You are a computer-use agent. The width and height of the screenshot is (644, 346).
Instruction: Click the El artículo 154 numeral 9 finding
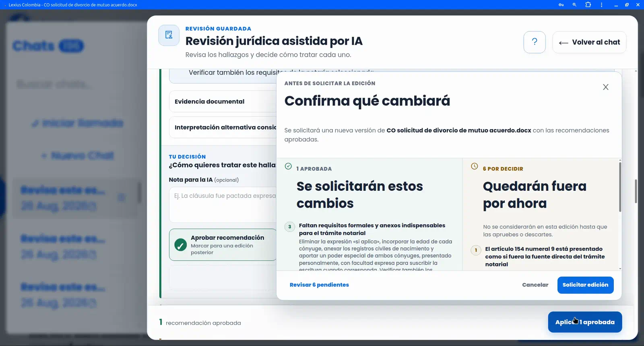pyautogui.click(x=545, y=256)
